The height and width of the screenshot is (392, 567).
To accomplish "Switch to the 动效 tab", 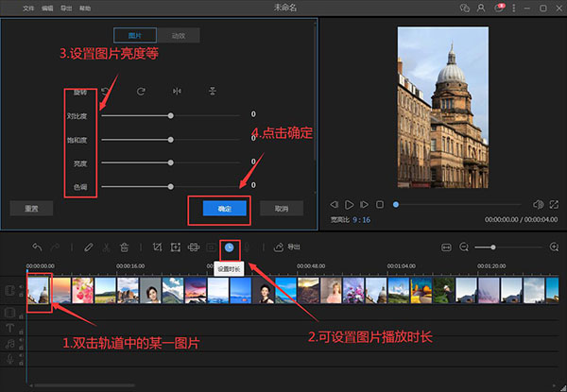I will pos(179,35).
